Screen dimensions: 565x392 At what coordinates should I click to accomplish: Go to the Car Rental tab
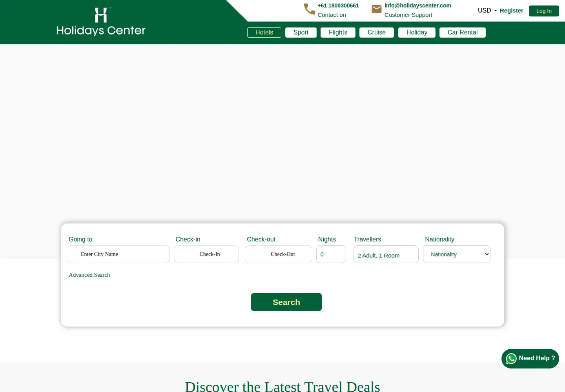point(463,33)
